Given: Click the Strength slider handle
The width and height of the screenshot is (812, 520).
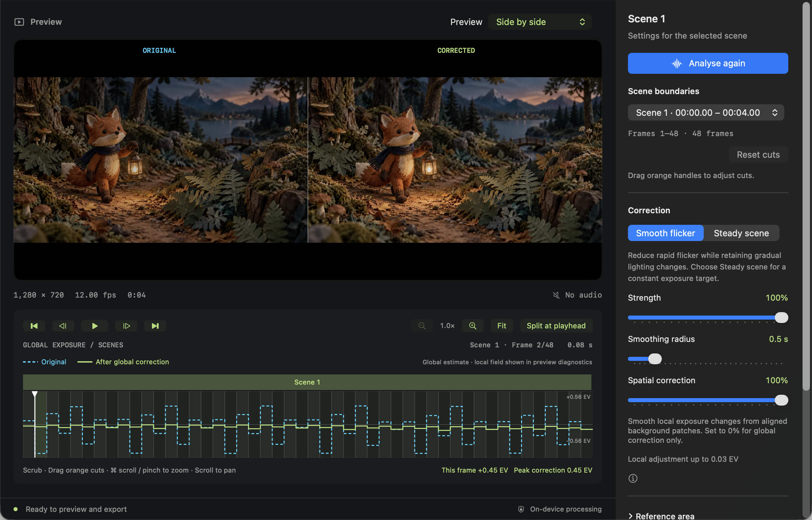Looking at the screenshot, I should click(781, 318).
